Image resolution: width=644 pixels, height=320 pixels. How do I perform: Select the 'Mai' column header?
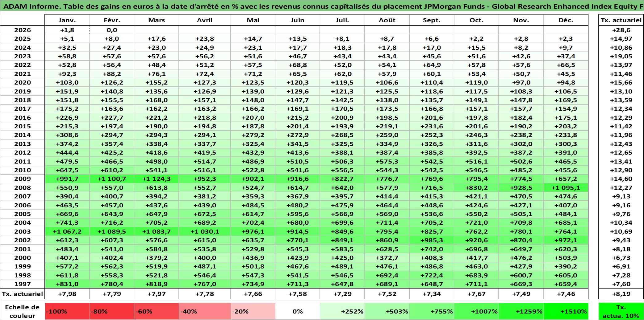pos(253,20)
